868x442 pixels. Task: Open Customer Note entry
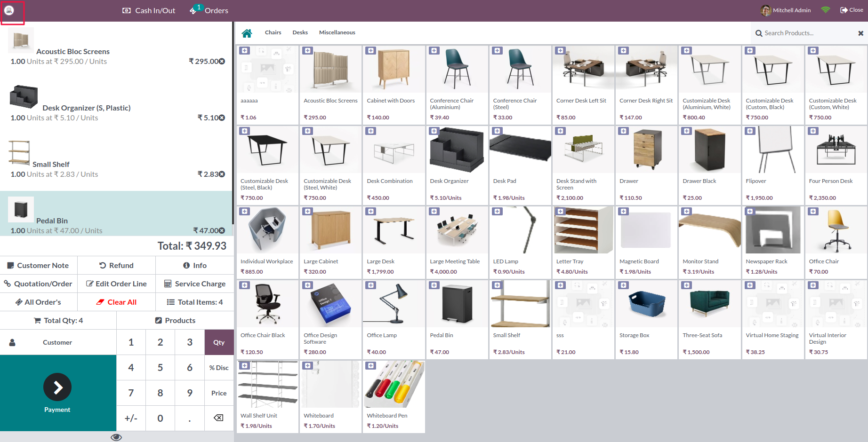click(x=39, y=265)
